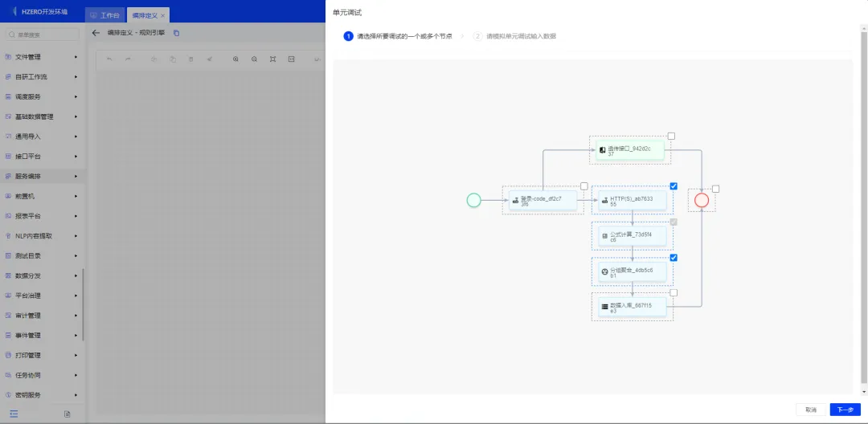Viewport: 868px width, 424px height.
Task: Click the NLP内容提取 sidebar icon
Action: tap(8, 236)
